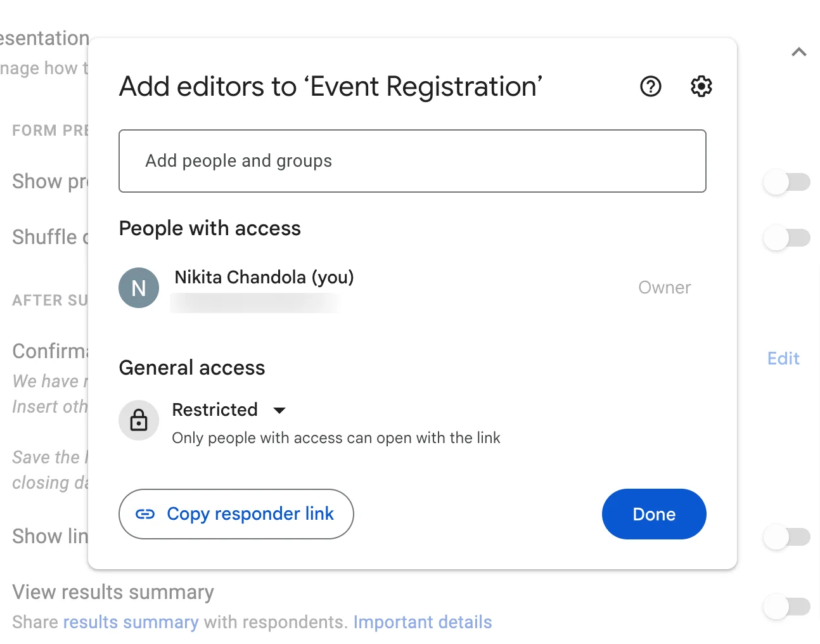Enable the Show link toggle
The height and width of the screenshot is (644, 820).
click(786, 537)
